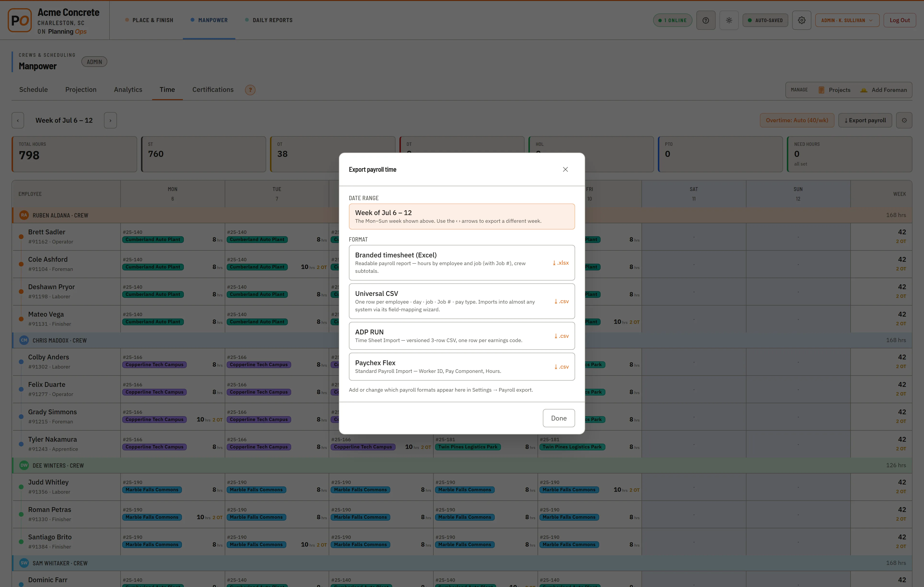Screen dimensions: 924x587
Task: Click the Done button in dialog
Action: click(x=559, y=418)
